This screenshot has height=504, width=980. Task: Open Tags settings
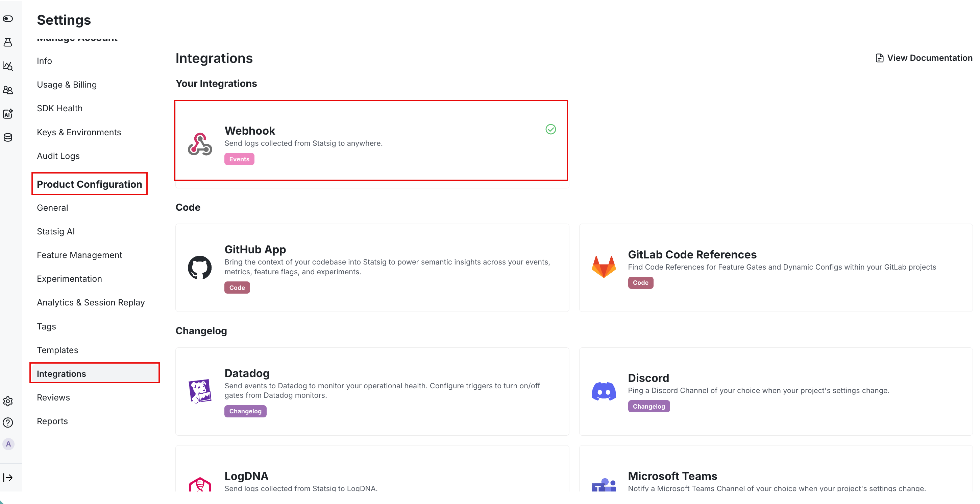[46, 327]
